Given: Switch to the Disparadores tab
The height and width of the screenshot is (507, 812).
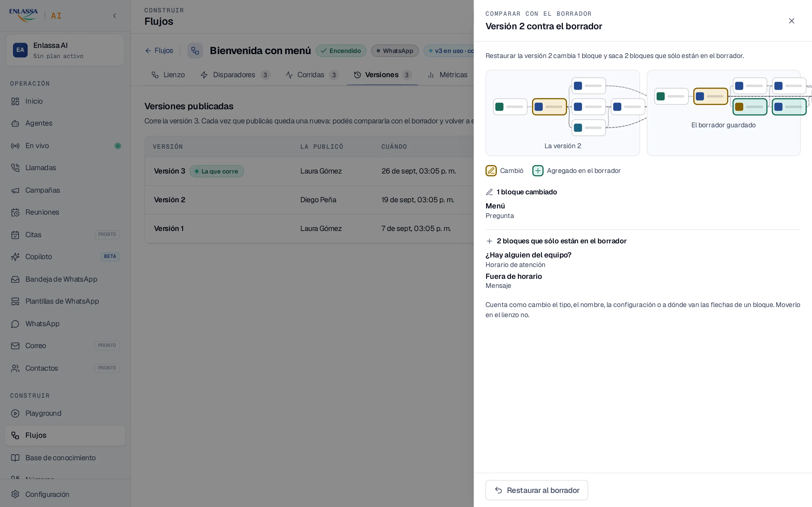Looking at the screenshot, I should coord(235,75).
